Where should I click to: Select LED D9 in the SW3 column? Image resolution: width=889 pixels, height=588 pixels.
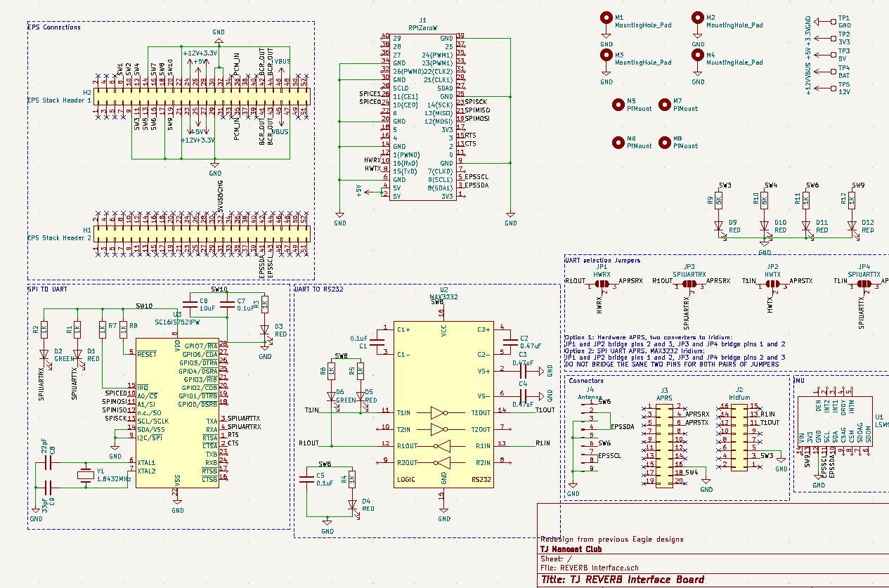[x=718, y=226]
